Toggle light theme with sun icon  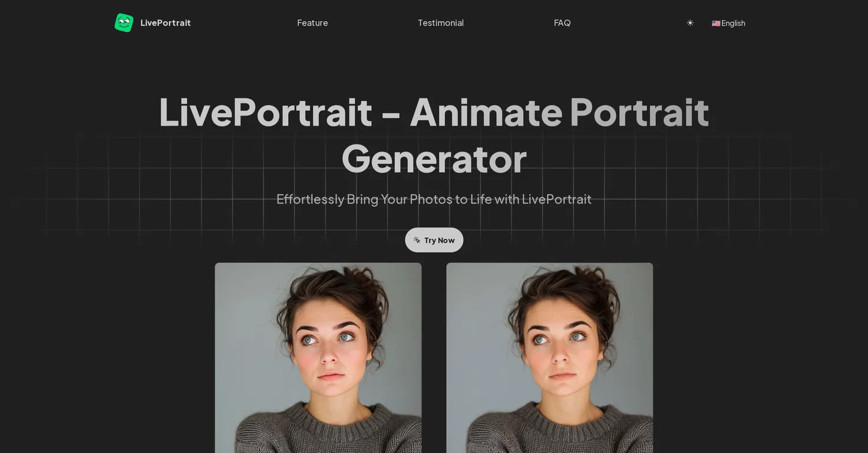click(690, 23)
